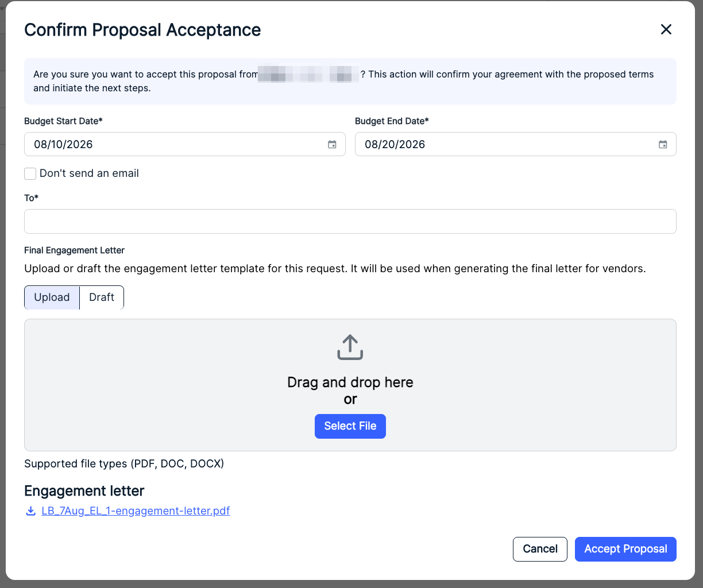Tick the Don't send an email checkbox
The width and height of the screenshot is (703, 588).
click(30, 173)
